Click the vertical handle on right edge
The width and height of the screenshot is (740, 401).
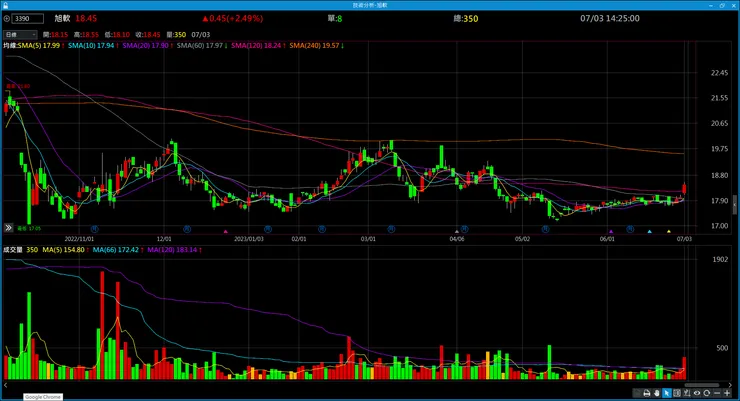(x=734, y=205)
